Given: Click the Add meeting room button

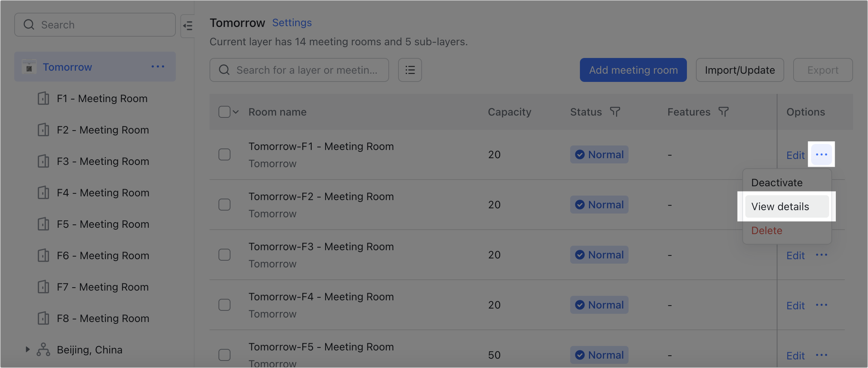Looking at the screenshot, I should click(633, 70).
